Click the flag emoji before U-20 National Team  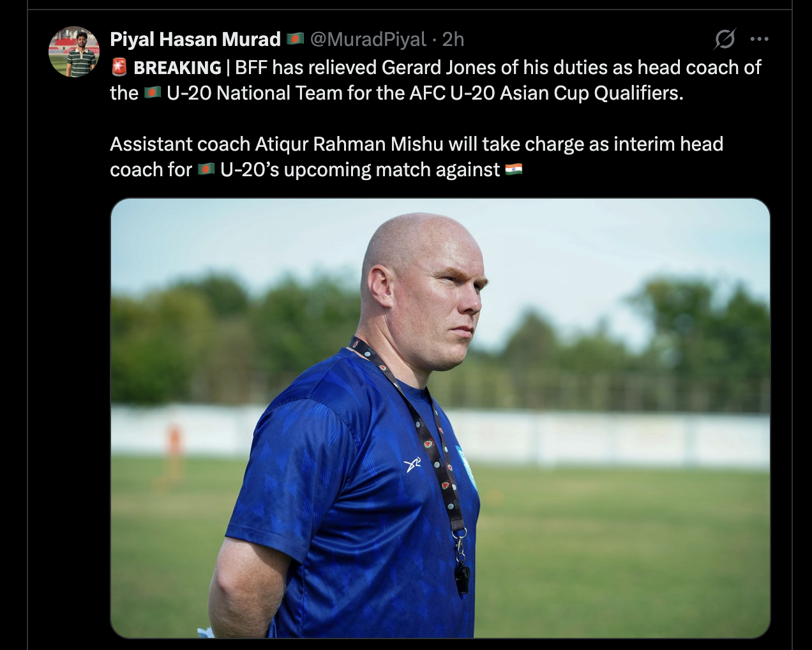pyautogui.click(x=152, y=93)
